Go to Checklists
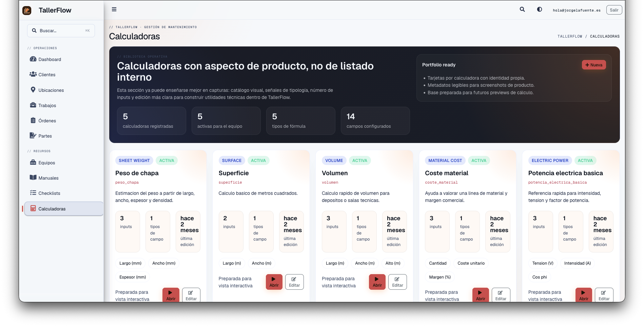 click(63, 193)
